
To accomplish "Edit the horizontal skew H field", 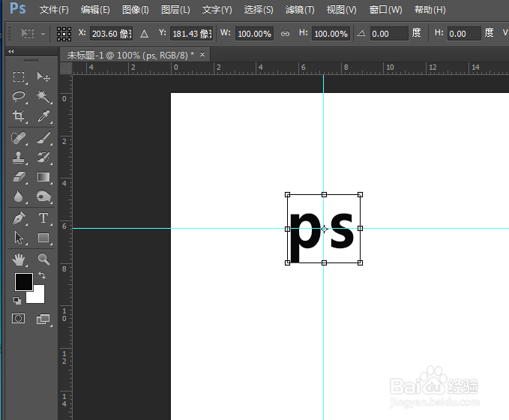I will pyautogui.click(x=464, y=34).
